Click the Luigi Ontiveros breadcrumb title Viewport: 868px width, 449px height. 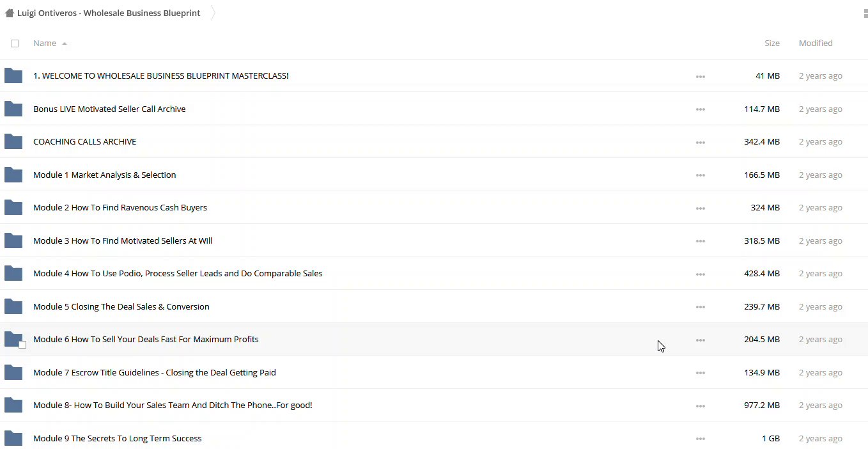click(x=109, y=13)
